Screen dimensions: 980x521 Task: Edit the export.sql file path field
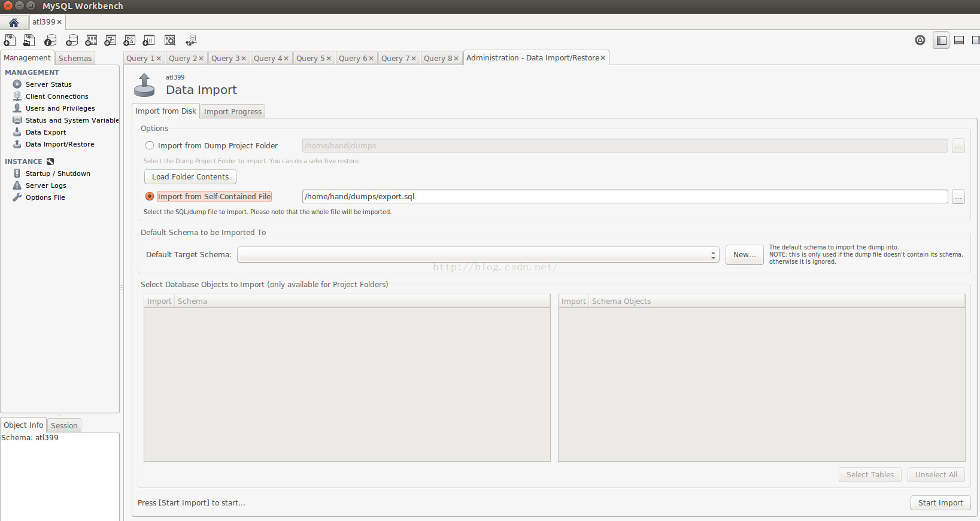(625, 196)
